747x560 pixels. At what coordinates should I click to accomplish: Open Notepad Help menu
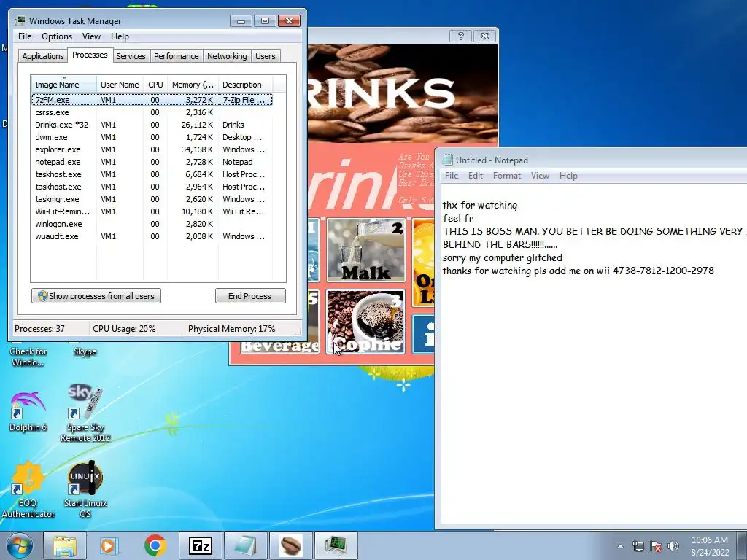[x=568, y=176]
